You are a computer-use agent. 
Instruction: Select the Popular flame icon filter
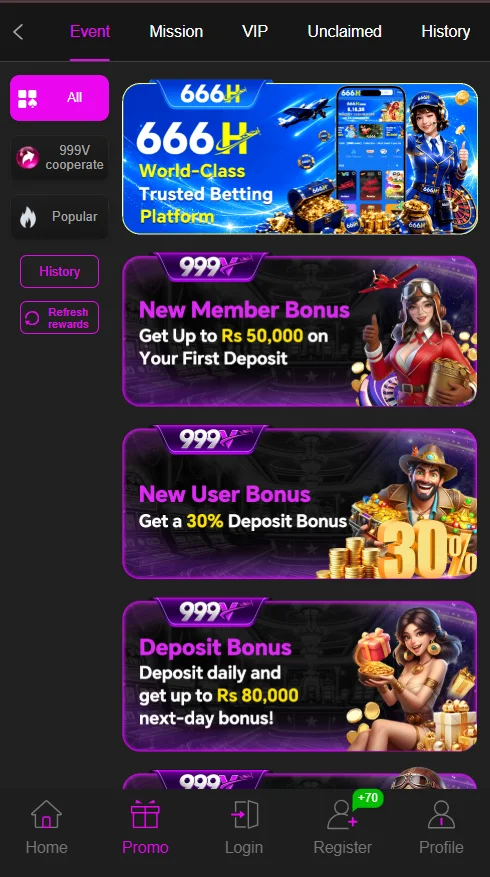(27, 217)
